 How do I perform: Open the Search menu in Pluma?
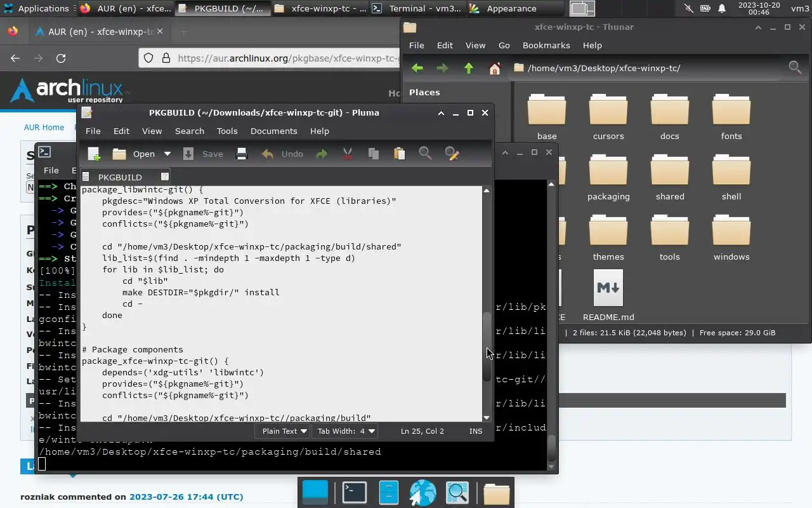[190, 131]
